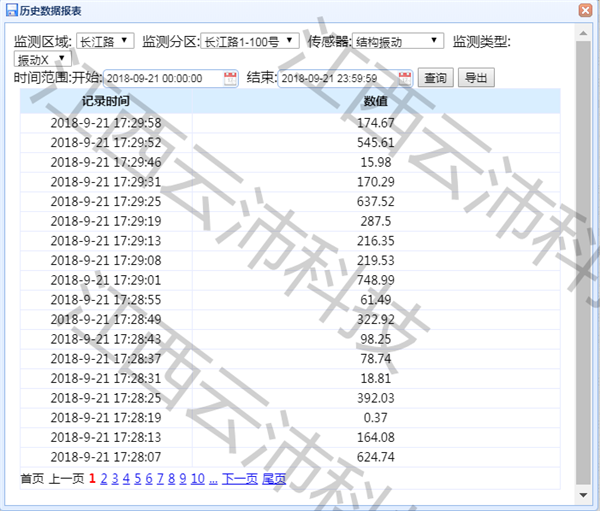Select the row 2018-9-21 17:29:46
Image resolution: width=600 pixels, height=511 pixels.
click(x=290, y=162)
